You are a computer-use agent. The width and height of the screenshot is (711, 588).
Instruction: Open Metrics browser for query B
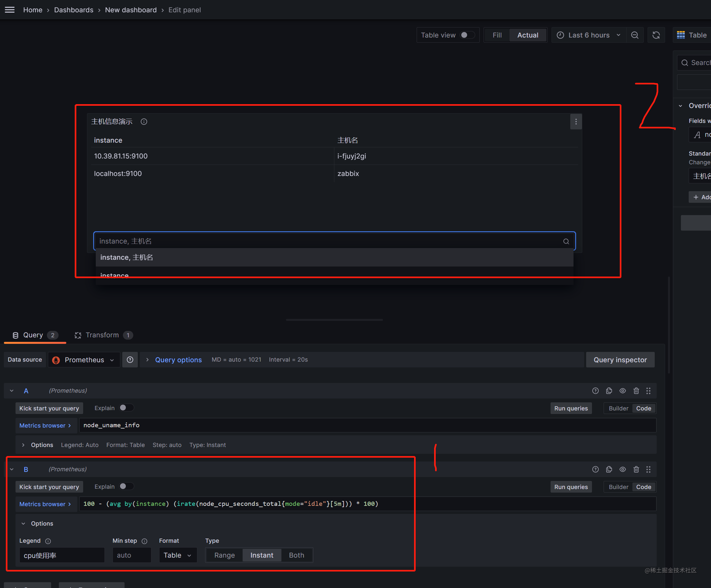[x=45, y=504]
